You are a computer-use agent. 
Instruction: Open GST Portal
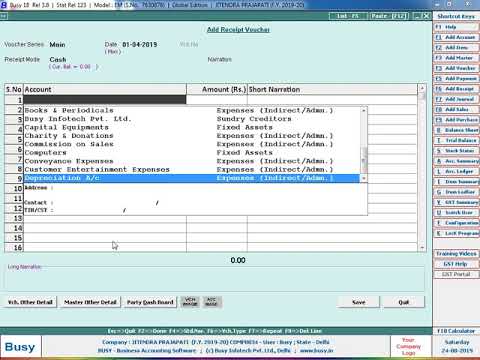[456, 274]
